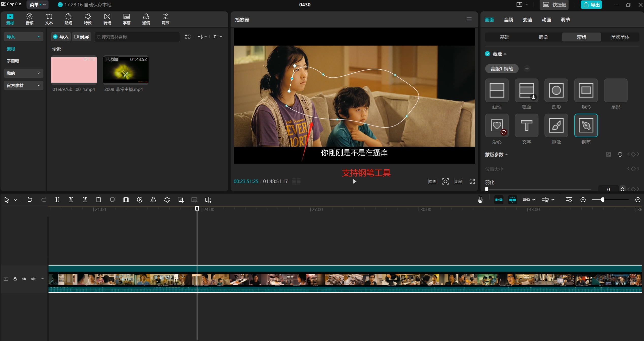The image size is (644, 341).
Task: Play the video in the player
Action: pyautogui.click(x=354, y=181)
